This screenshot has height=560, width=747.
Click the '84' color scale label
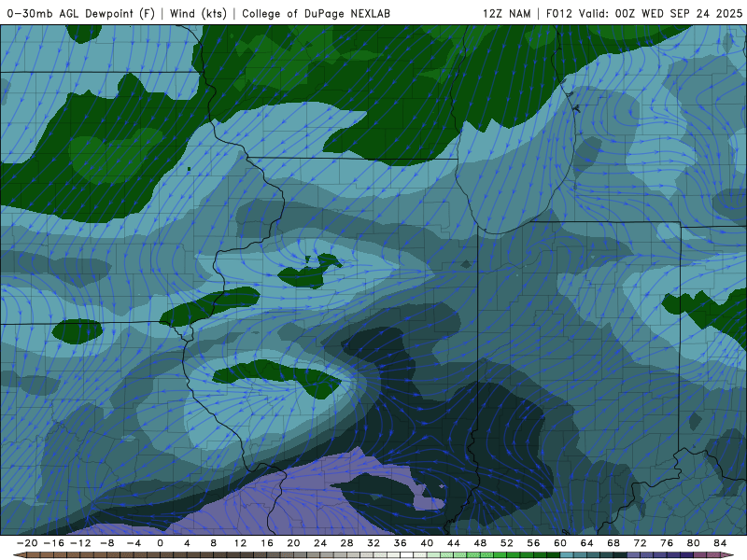(x=720, y=543)
